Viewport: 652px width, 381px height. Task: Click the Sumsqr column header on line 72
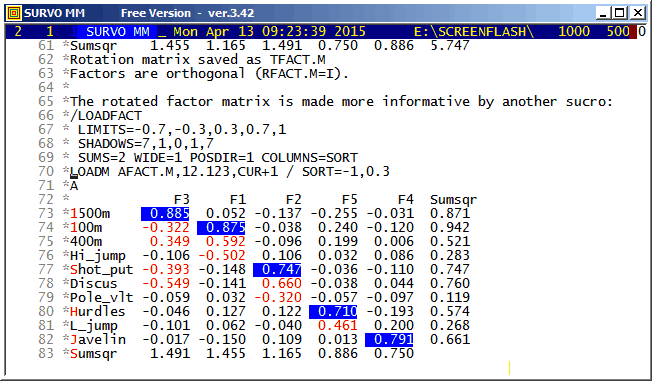pos(453,200)
